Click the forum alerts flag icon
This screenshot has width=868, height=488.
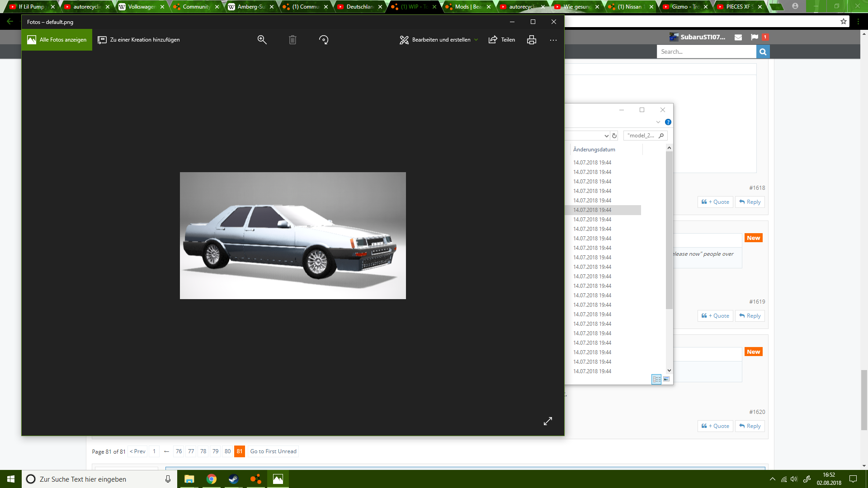pyautogui.click(x=755, y=37)
